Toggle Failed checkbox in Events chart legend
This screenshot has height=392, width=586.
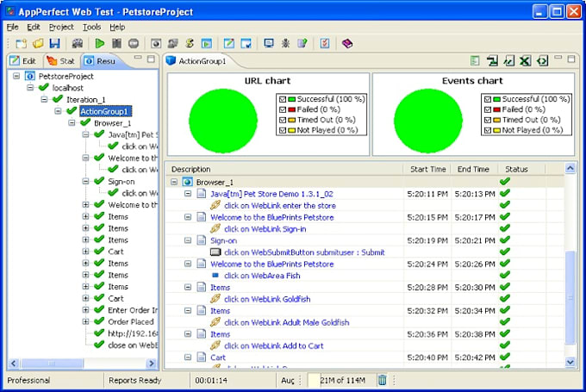(x=488, y=109)
